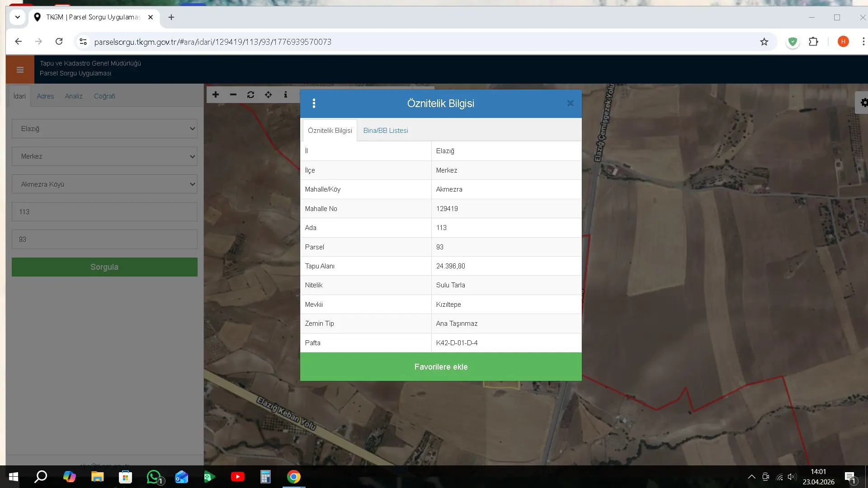Zoom in on the map with plus icon
This screenshot has width=868, height=488.
click(216, 94)
